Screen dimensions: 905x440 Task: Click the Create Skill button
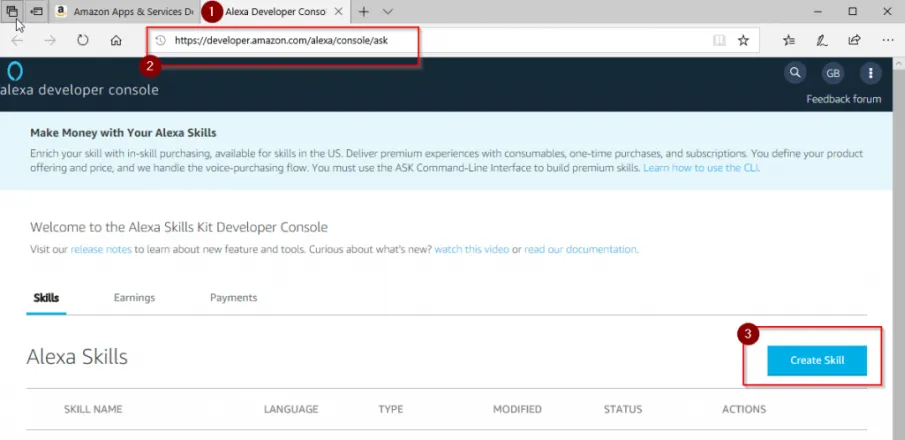817,360
